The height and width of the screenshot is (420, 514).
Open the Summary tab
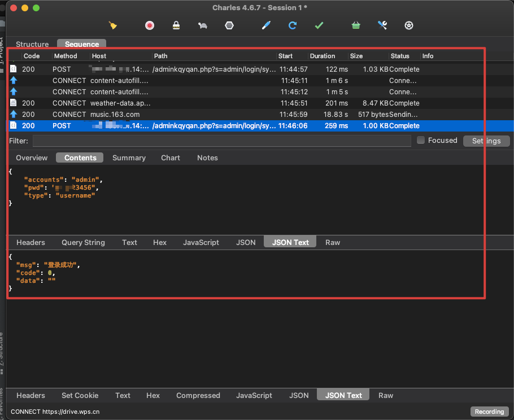point(129,158)
